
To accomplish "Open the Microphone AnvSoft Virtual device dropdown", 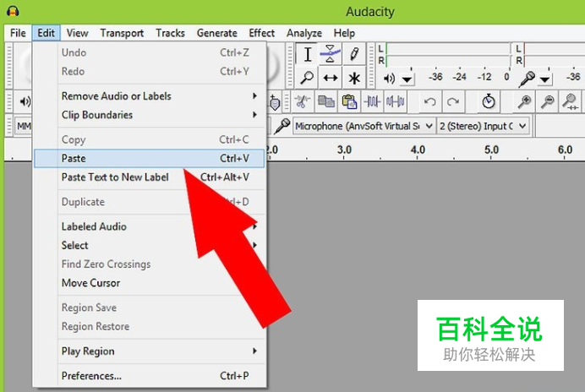I will coord(364,126).
